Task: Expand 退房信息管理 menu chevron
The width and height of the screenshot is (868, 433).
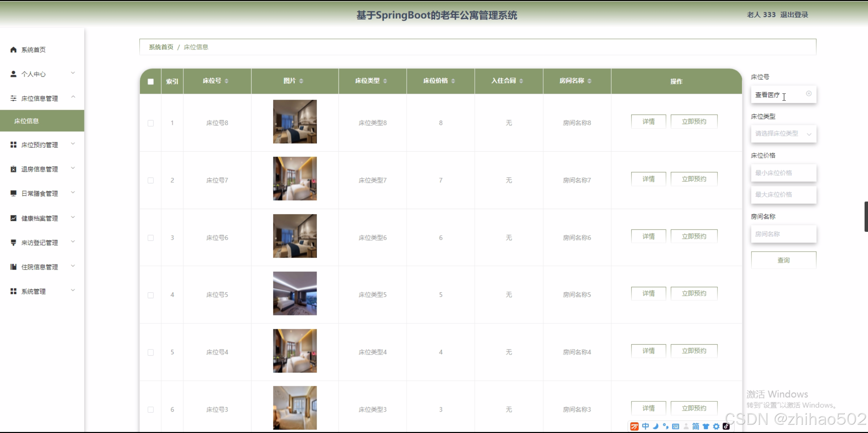Action: coord(73,168)
